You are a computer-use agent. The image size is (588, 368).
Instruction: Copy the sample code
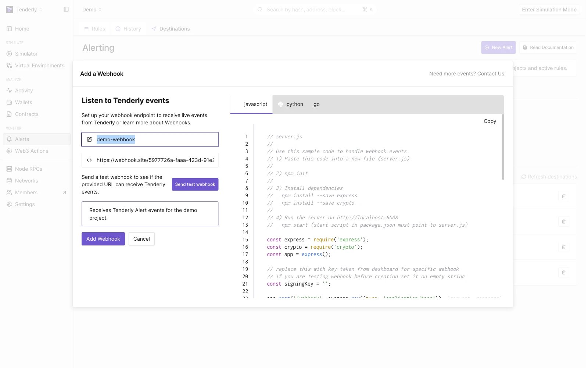coord(490,121)
